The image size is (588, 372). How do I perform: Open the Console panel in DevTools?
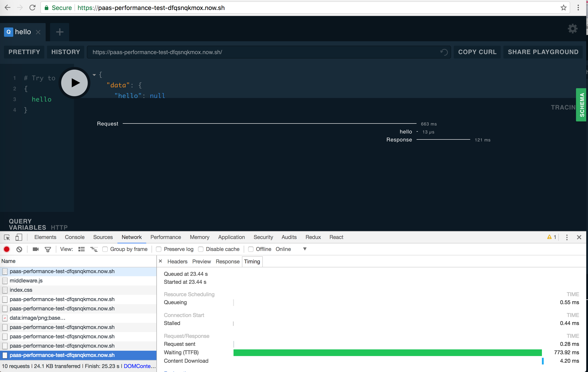click(x=74, y=237)
